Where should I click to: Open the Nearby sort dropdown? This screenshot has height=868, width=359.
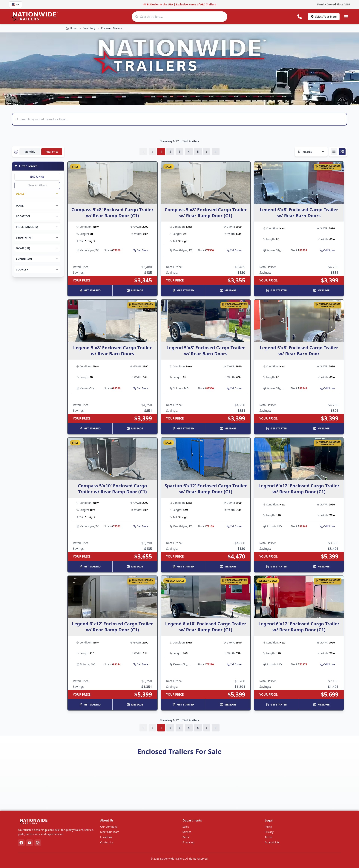pyautogui.click(x=311, y=152)
